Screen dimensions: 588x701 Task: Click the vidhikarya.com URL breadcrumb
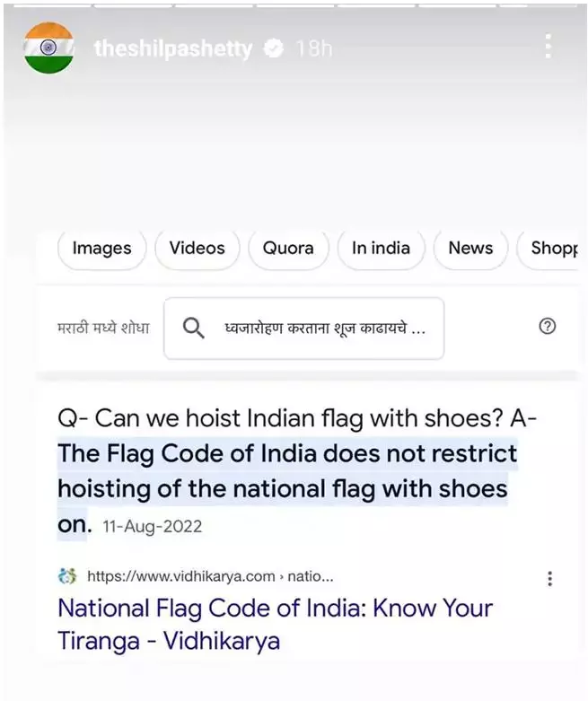(x=211, y=576)
